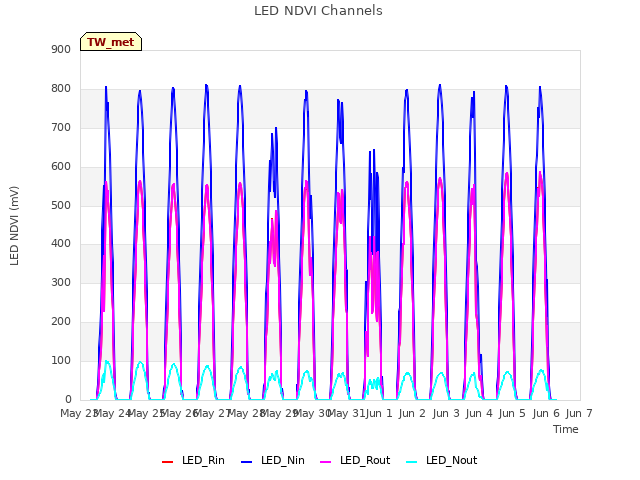Click the red LED_Rin legend color marker
The width and height of the screenshot is (640, 480).
pyautogui.click(x=167, y=462)
